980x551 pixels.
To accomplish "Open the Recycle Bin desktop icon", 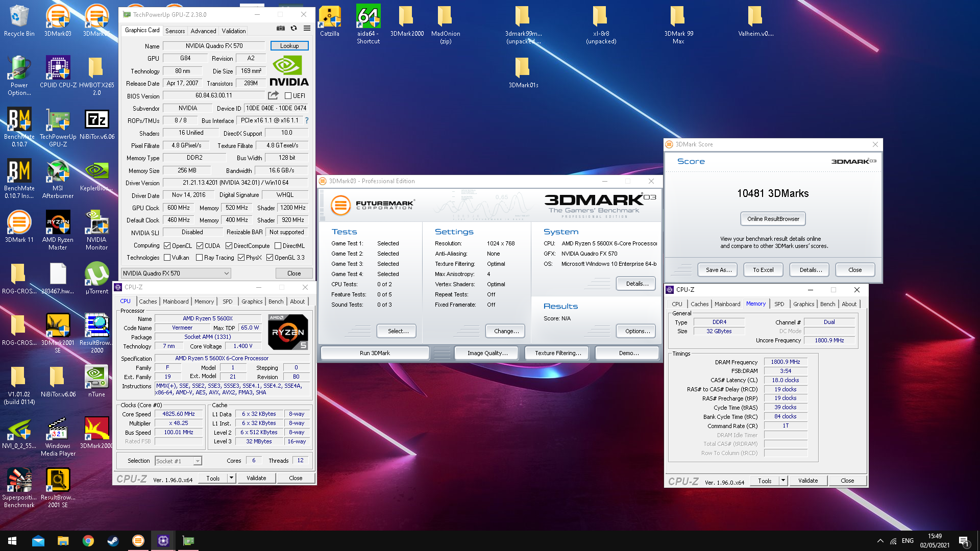I will pos(19,20).
